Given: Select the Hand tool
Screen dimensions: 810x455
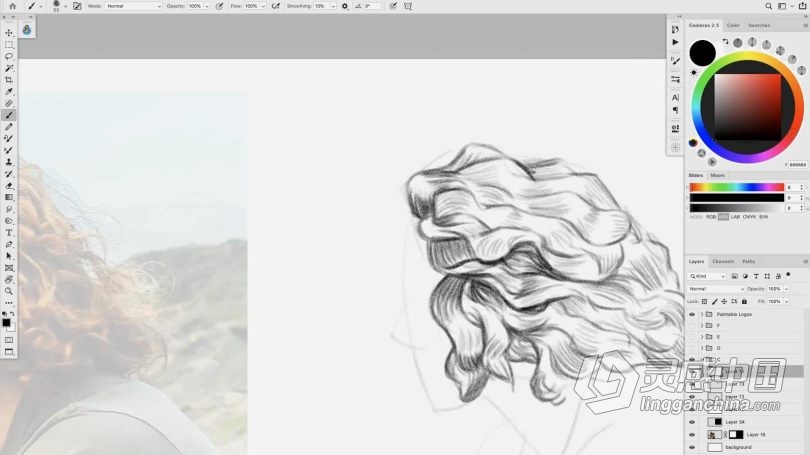Looking at the screenshot, I should pyautogui.click(x=9, y=279).
